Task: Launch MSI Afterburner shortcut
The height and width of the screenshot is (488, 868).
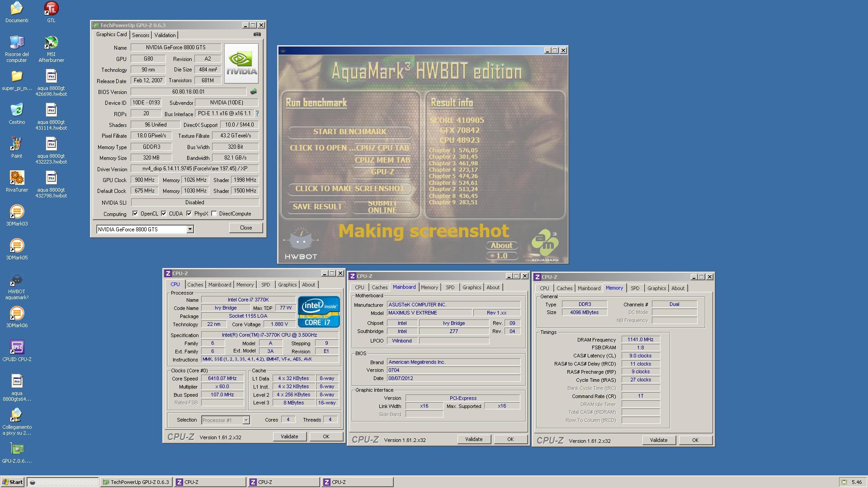Action: pyautogui.click(x=51, y=49)
